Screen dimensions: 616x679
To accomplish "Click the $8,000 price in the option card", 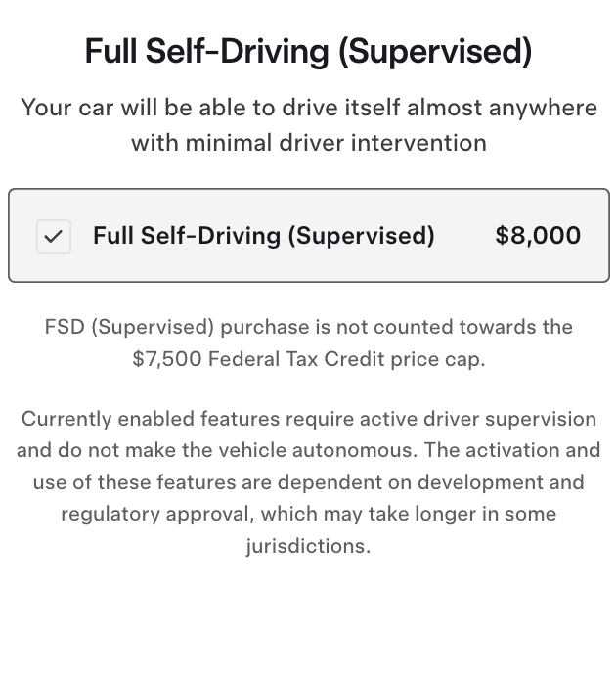I will 538,236.
